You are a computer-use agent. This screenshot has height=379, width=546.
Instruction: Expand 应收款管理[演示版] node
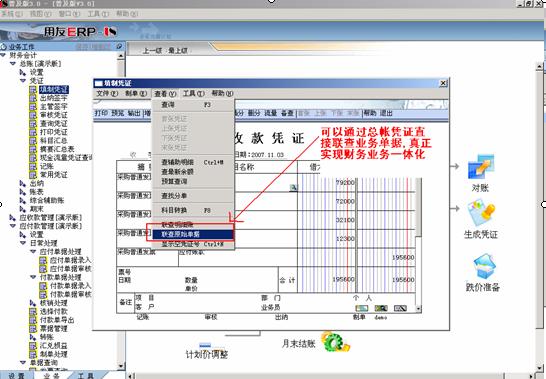click(x=13, y=218)
